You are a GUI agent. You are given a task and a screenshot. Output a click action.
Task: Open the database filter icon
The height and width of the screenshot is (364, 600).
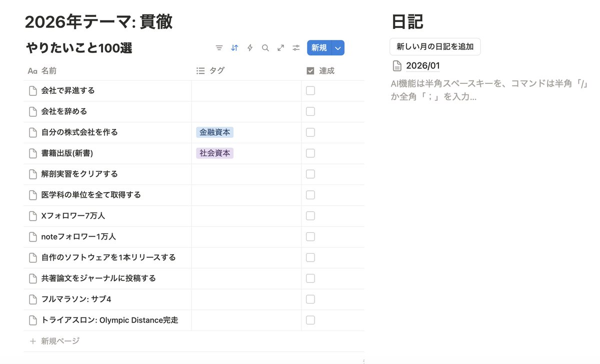point(219,48)
